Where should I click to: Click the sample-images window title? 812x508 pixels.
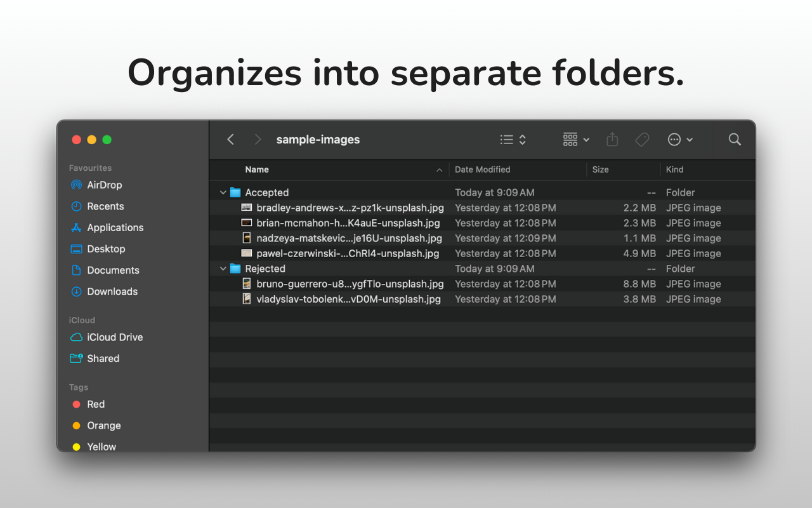coord(318,140)
